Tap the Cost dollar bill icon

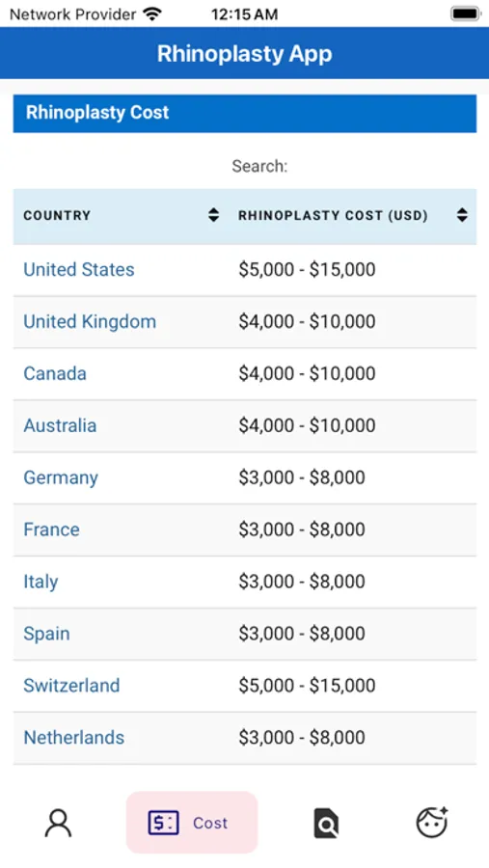click(x=163, y=823)
